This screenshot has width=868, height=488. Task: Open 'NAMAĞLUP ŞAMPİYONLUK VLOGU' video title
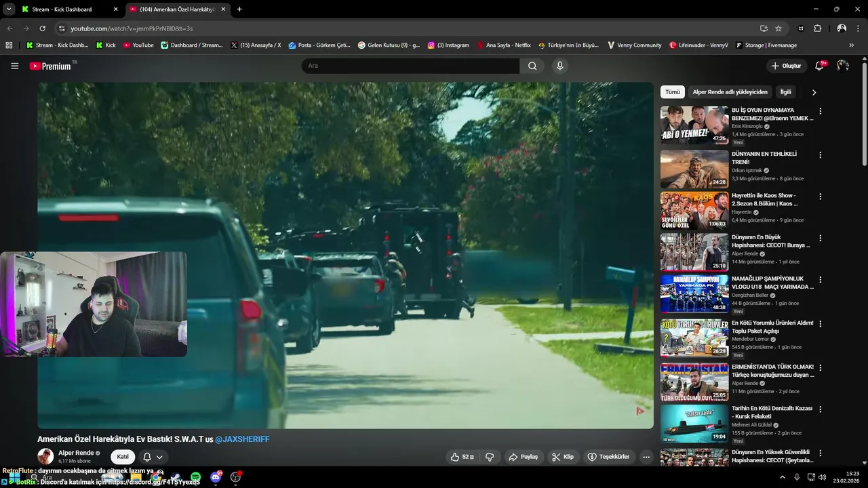[x=772, y=283]
